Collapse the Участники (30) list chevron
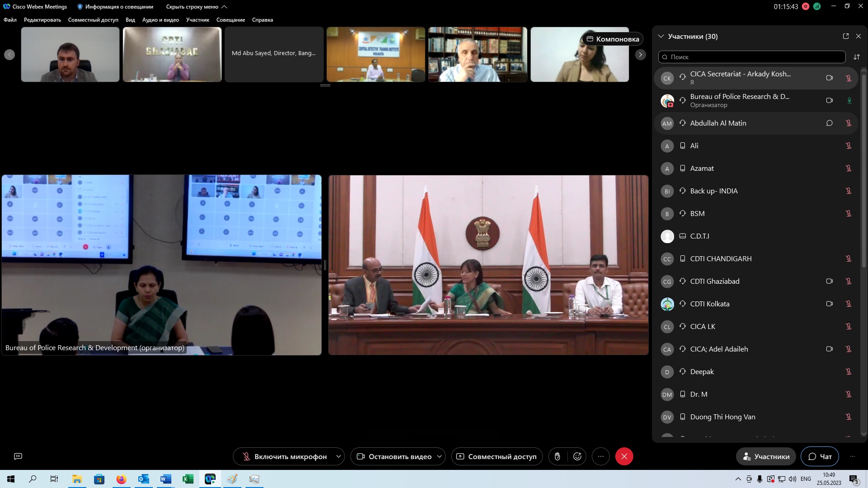Viewport: 868px width, 488px height. point(661,36)
